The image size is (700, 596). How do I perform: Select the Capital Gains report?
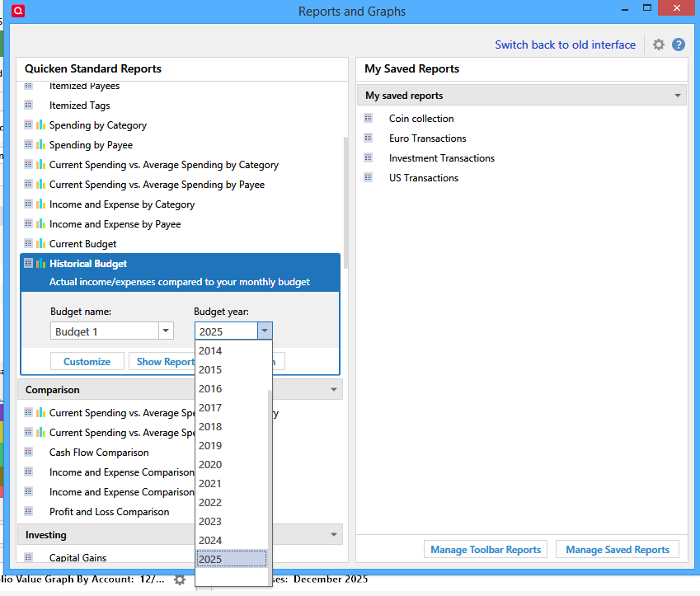(x=78, y=557)
